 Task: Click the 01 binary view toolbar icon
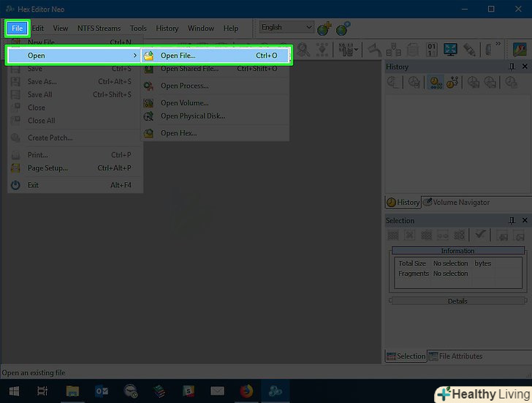(432, 50)
